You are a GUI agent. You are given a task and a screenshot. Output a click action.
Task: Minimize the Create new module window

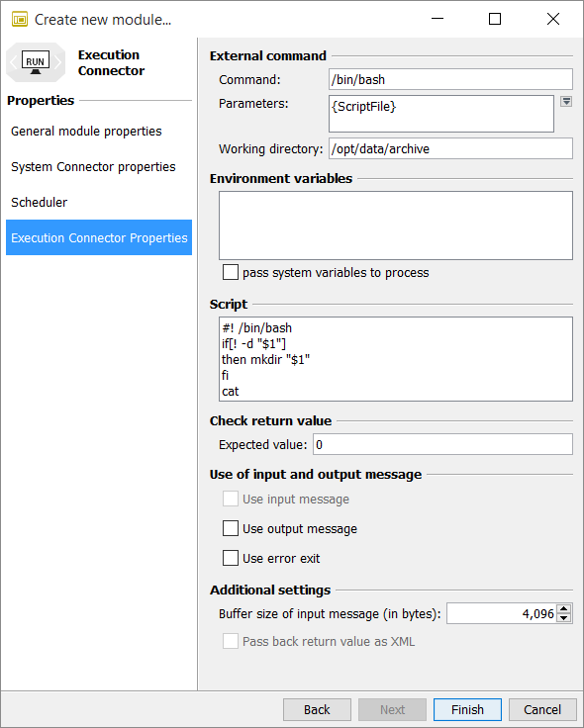(x=438, y=19)
